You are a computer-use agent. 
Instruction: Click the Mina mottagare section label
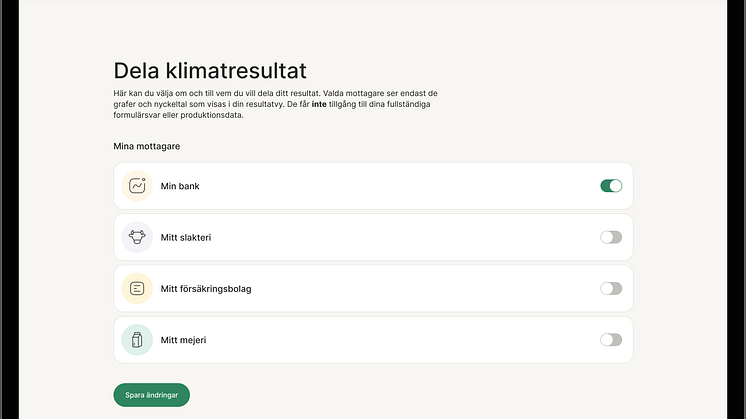click(x=147, y=147)
